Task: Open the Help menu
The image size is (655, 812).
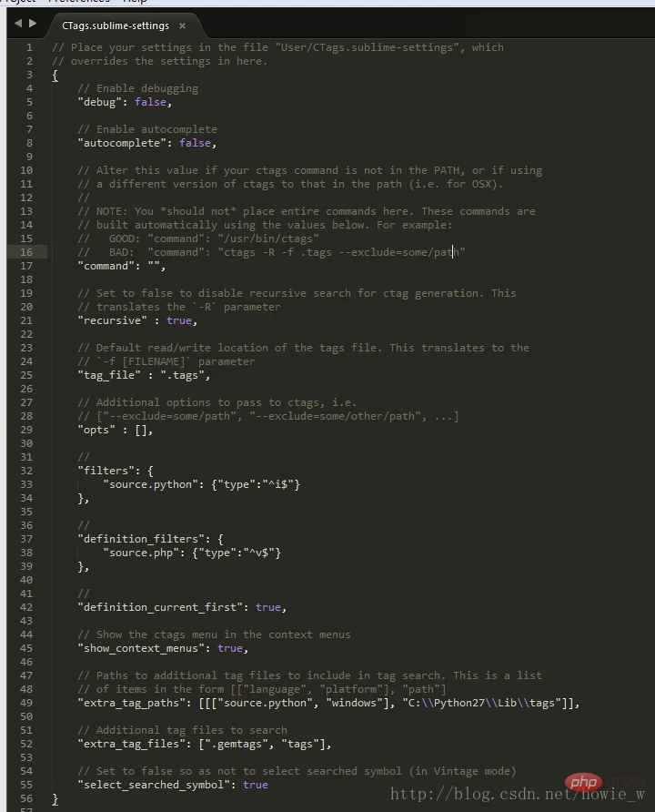Action: tap(135, 2)
